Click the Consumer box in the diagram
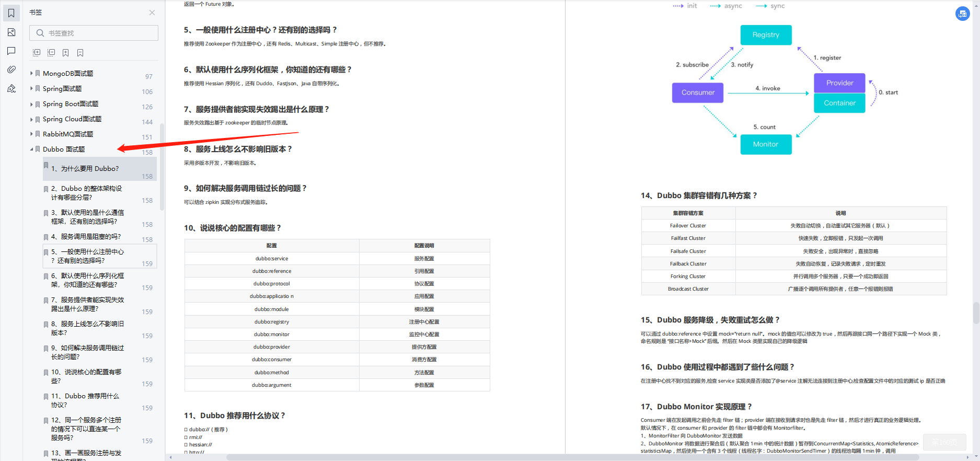980x461 pixels. coord(698,93)
